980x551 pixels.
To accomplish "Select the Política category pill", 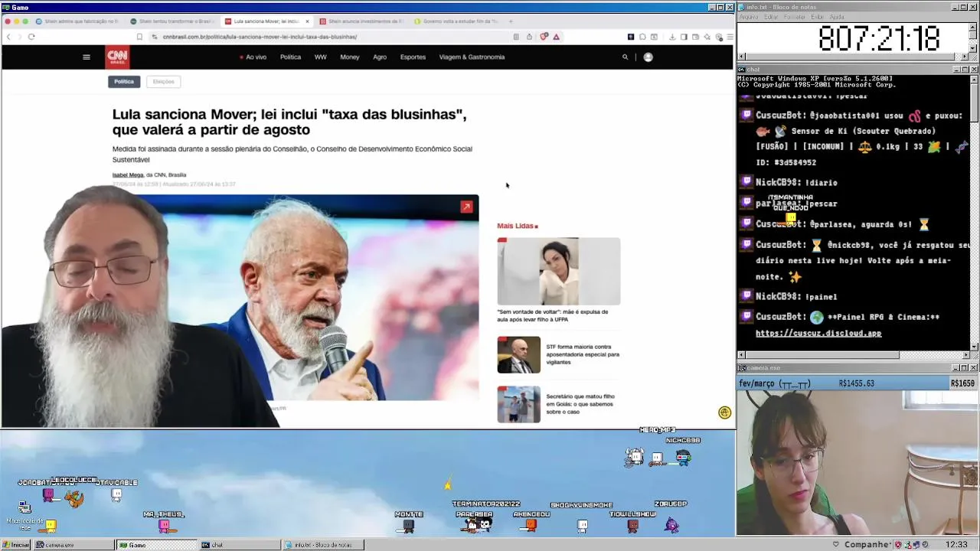I will [x=124, y=81].
